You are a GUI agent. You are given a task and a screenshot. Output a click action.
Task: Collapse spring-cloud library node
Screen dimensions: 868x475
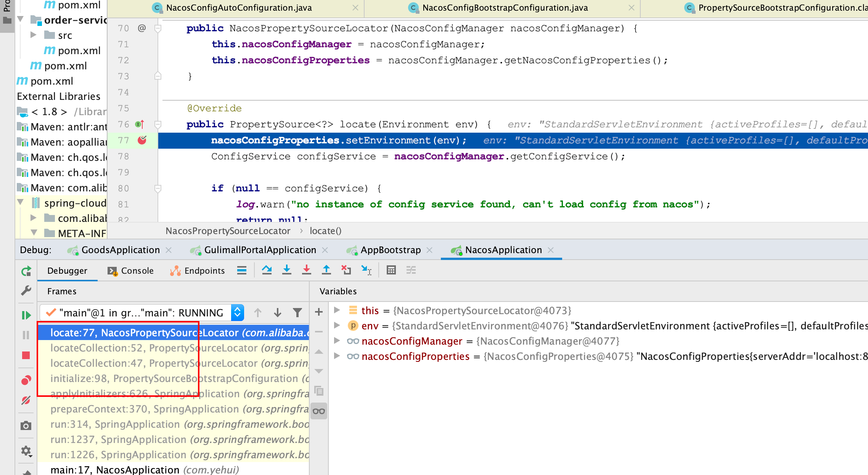(x=21, y=202)
